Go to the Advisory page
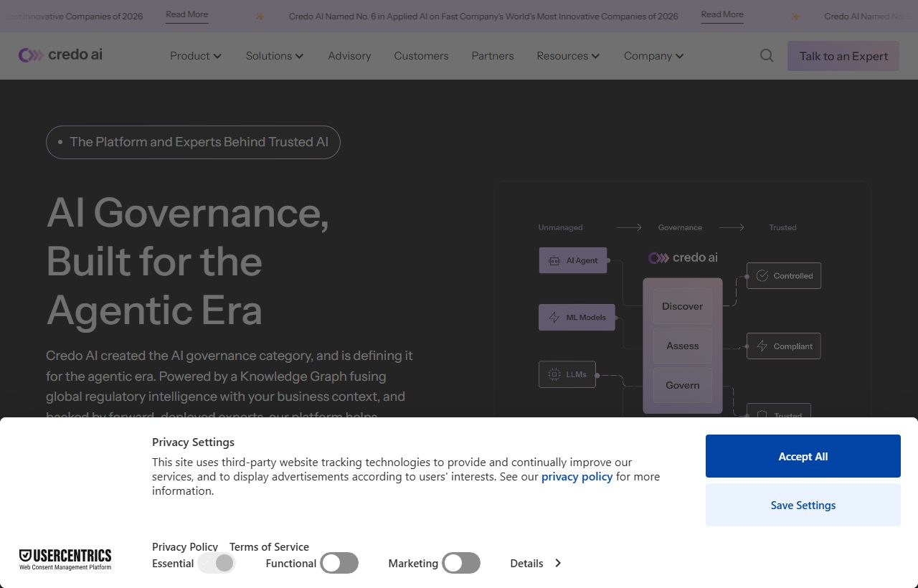This screenshot has height=588, width=918. pos(349,56)
